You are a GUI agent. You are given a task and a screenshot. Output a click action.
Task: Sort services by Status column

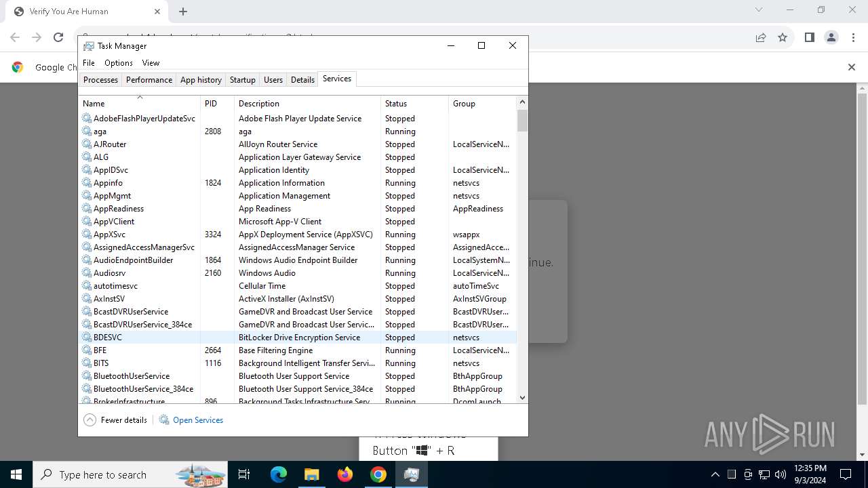(x=414, y=103)
